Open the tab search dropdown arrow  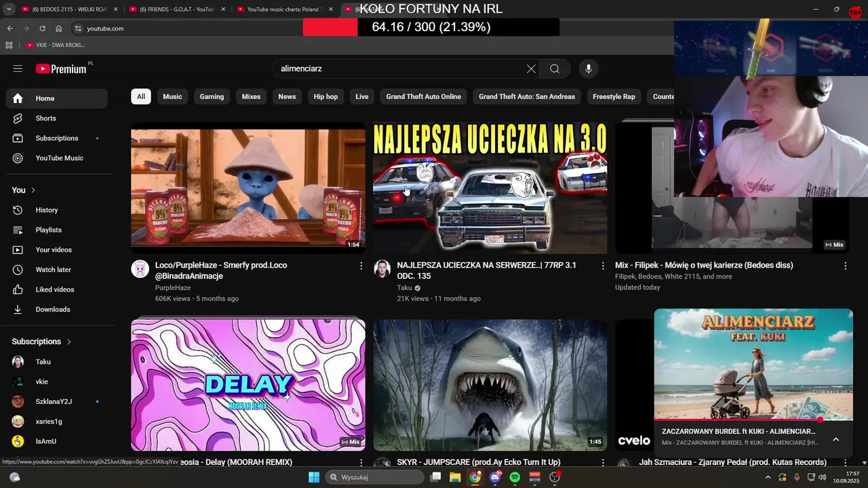coord(9,9)
